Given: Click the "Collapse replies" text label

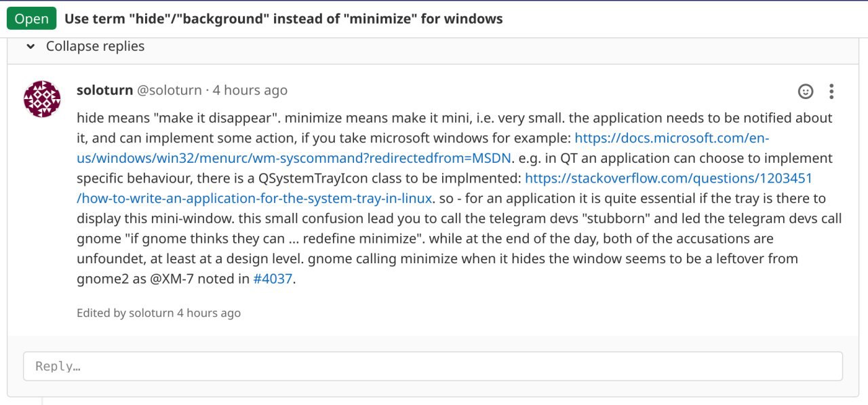Looking at the screenshot, I should pyautogui.click(x=95, y=46).
